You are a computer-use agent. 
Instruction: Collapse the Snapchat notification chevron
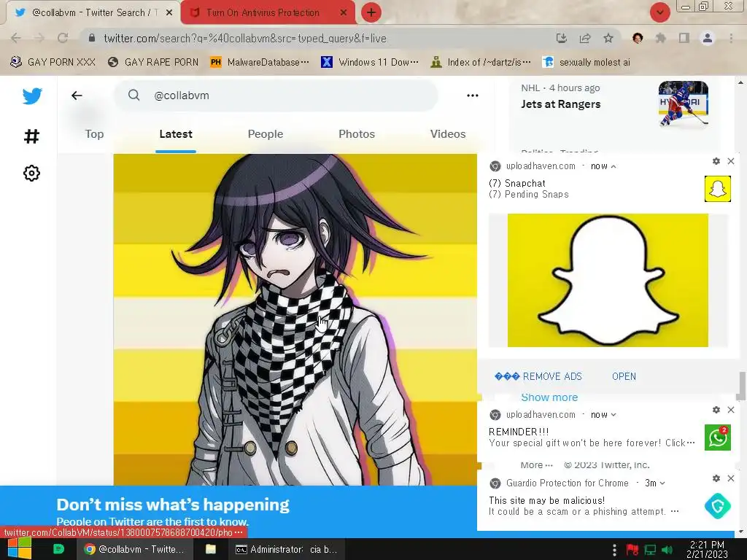(x=614, y=166)
